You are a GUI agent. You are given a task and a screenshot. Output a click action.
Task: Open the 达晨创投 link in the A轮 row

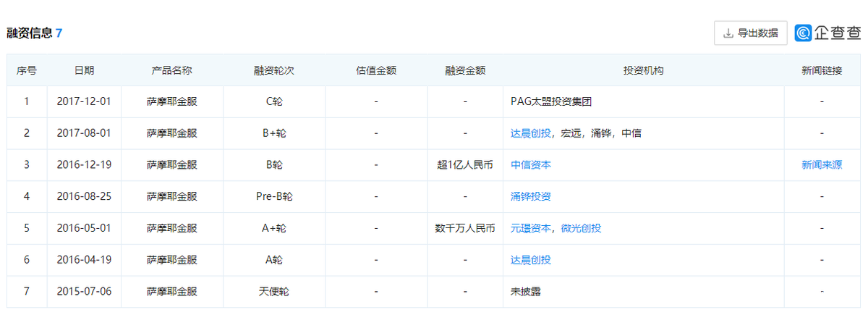click(x=531, y=260)
